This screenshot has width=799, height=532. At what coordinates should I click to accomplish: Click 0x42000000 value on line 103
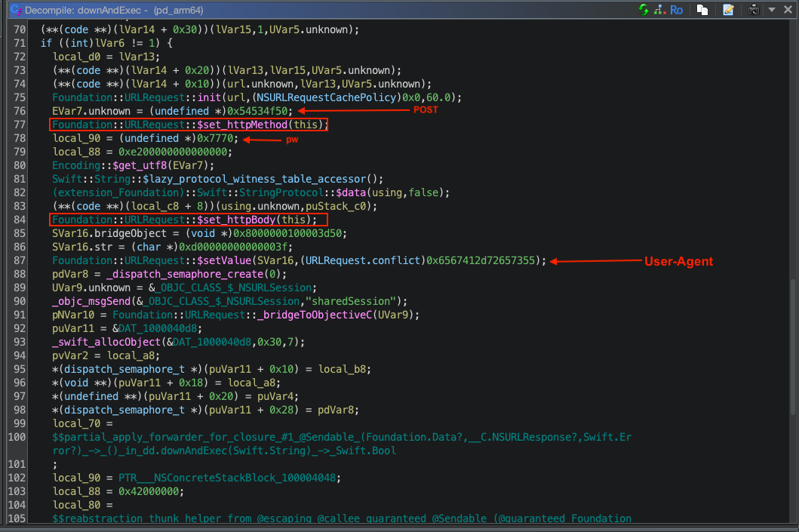click(x=149, y=492)
